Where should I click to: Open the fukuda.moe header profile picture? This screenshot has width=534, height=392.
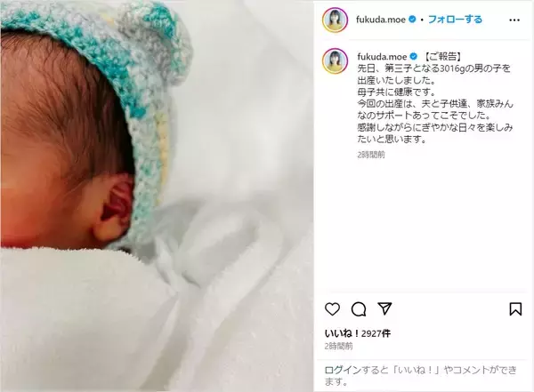[x=336, y=20]
